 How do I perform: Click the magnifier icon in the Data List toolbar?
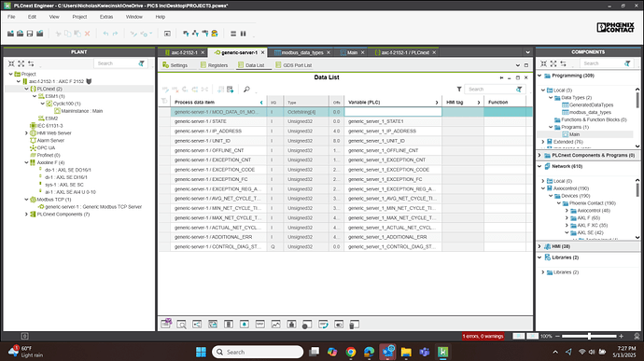point(246,90)
